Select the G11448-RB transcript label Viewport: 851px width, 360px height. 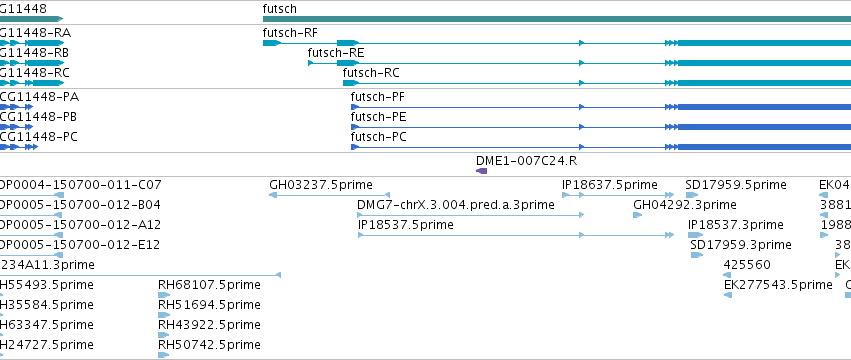click(x=34, y=53)
